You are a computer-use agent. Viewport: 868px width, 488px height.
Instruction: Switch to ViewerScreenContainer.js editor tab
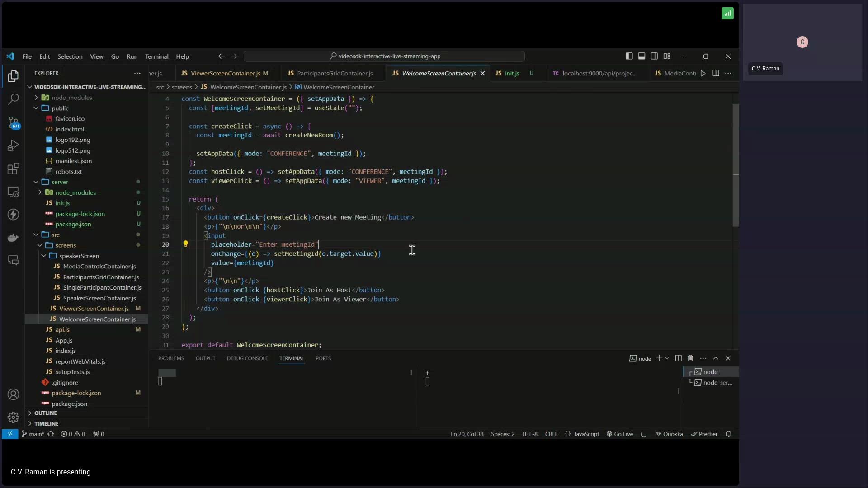225,73
